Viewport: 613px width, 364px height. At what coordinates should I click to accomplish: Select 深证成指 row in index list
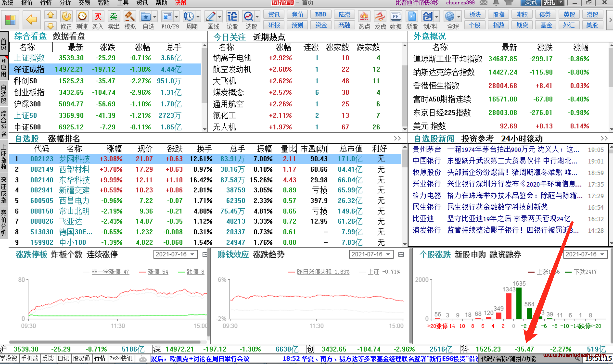pos(105,69)
